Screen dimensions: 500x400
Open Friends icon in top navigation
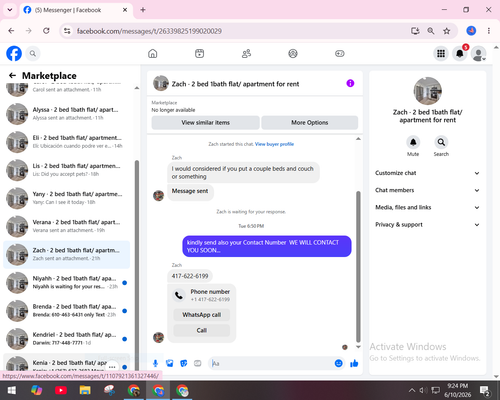click(246, 53)
